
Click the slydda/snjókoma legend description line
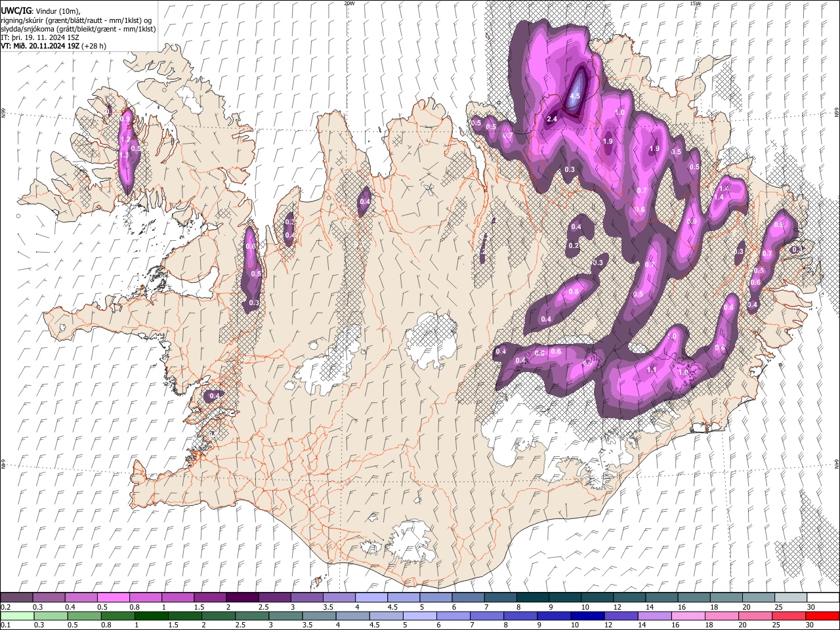pyautogui.click(x=78, y=29)
